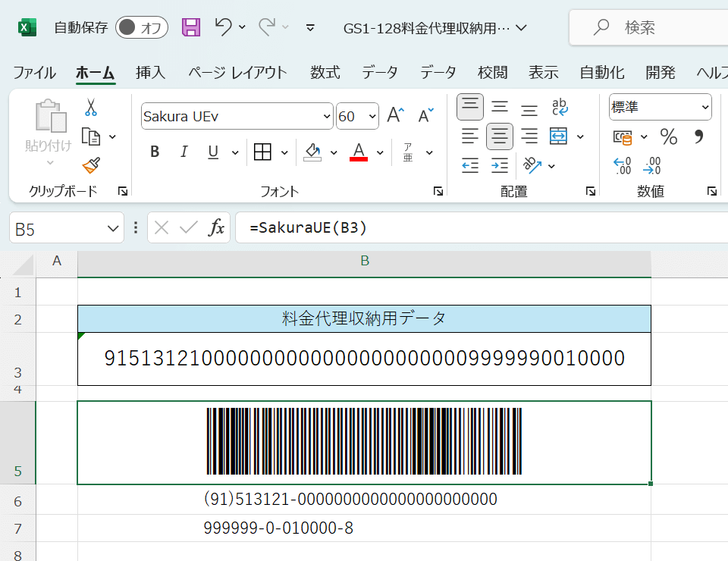Decrease font size with small A
This screenshot has width=728, height=561.
click(x=425, y=115)
